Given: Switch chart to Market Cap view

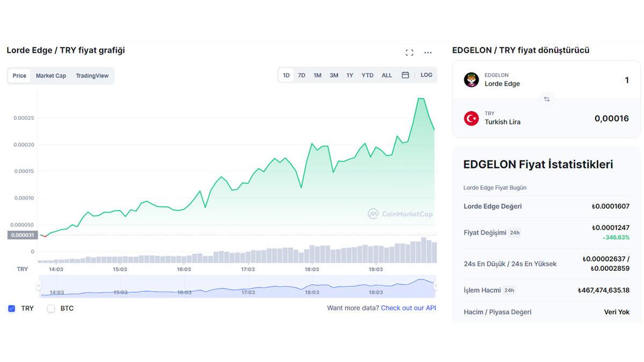Looking at the screenshot, I should point(51,76).
